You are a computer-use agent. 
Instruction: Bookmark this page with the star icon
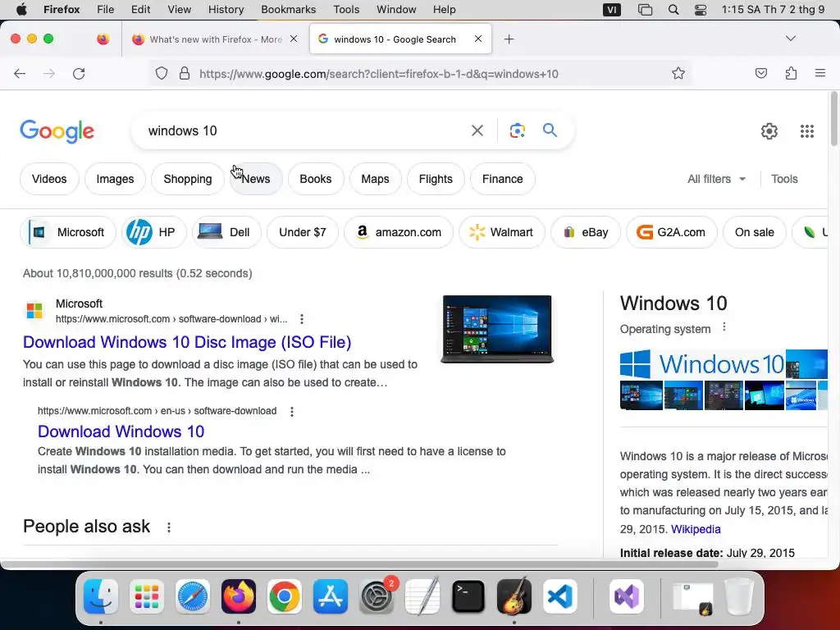click(678, 73)
